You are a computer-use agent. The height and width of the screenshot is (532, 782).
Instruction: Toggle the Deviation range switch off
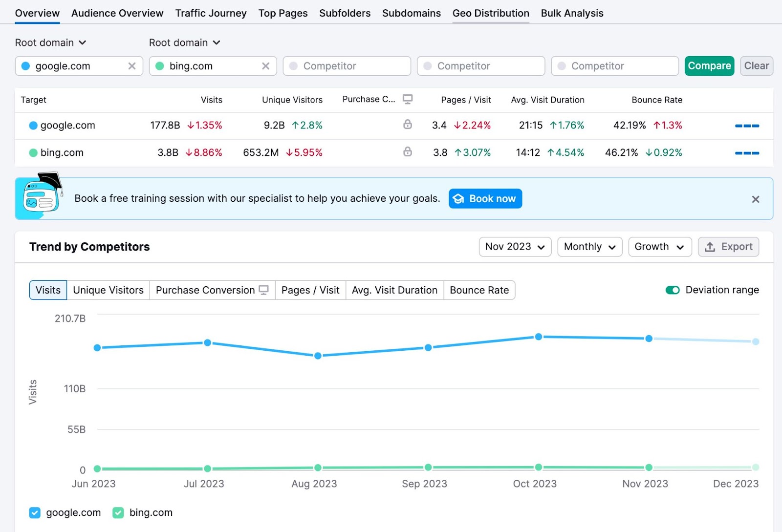pos(673,290)
